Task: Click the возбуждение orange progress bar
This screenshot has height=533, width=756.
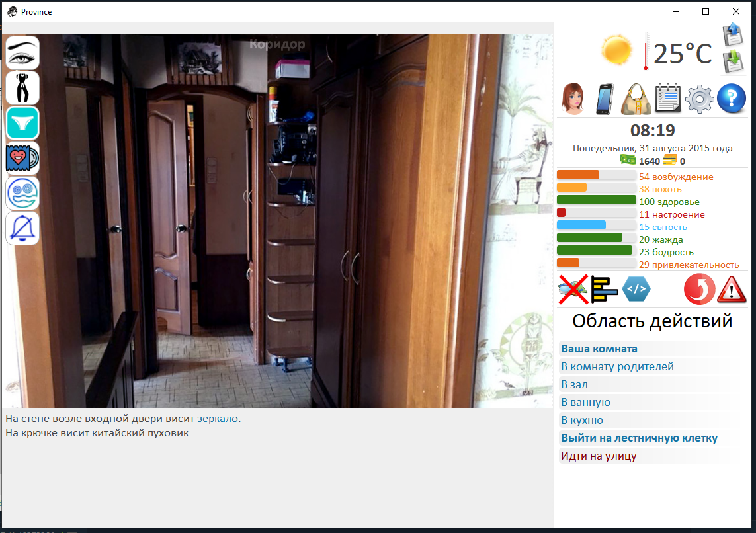Action: point(597,175)
